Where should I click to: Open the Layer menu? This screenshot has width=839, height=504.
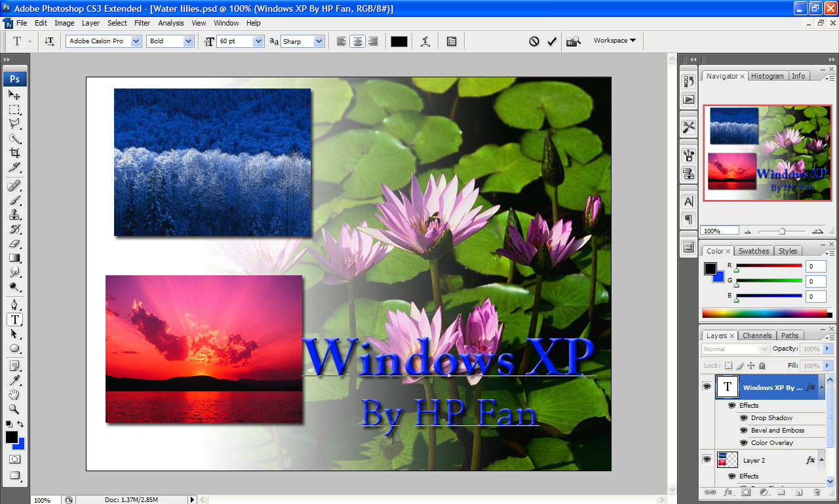(90, 23)
